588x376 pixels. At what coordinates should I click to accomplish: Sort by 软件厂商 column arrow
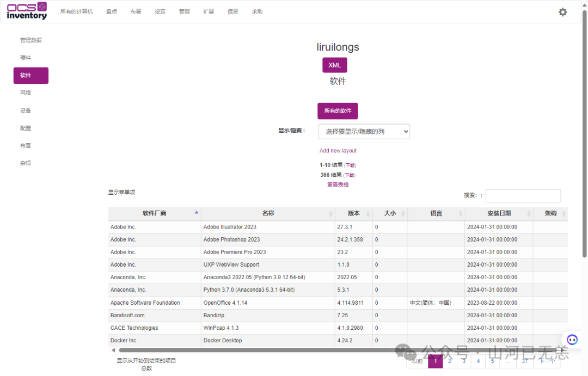click(196, 213)
